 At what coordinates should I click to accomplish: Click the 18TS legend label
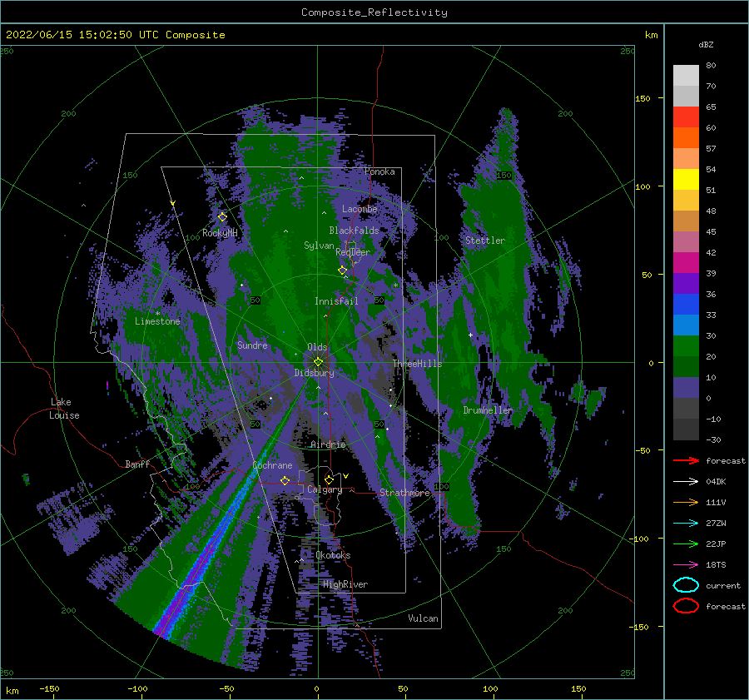[716, 565]
